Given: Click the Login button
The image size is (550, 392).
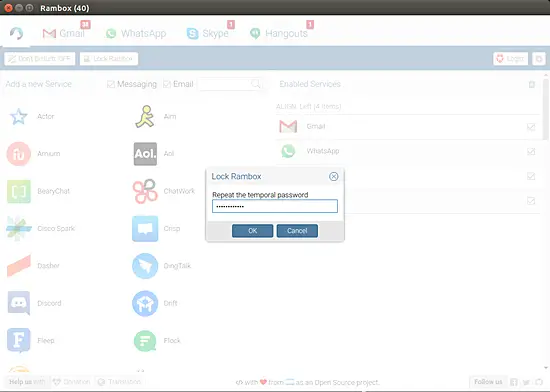Looking at the screenshot, I should [510, 59].
